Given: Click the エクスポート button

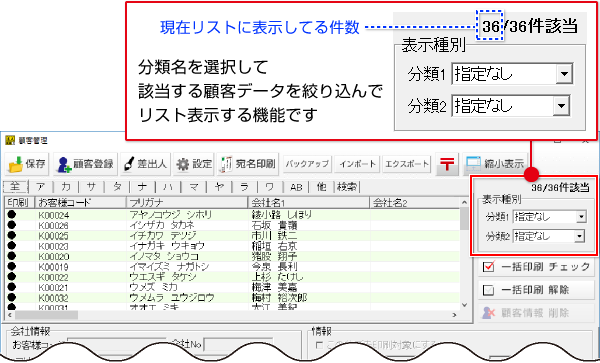Looking at the screenshot, I should coord(406,164).
